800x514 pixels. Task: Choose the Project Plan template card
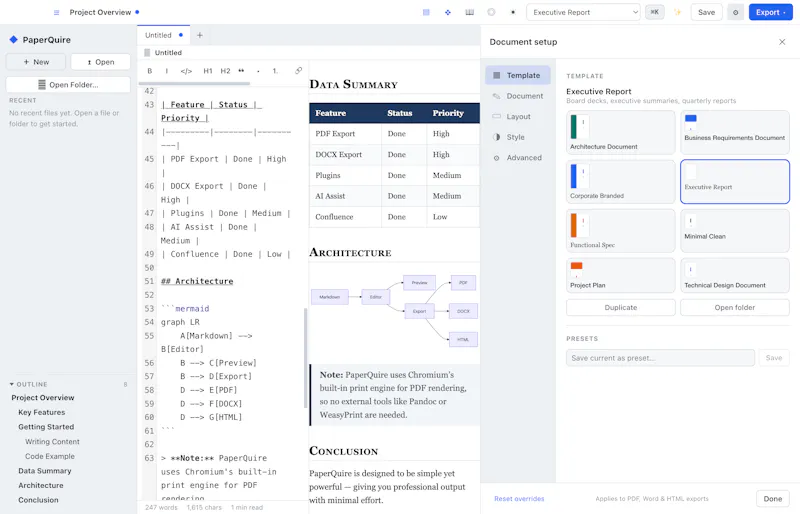click(x=620, y=275)
